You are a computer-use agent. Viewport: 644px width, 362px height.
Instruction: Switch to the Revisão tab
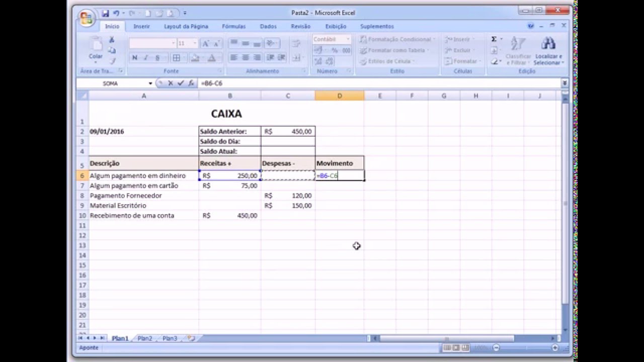pyautogui.click(x=301, y=26)
